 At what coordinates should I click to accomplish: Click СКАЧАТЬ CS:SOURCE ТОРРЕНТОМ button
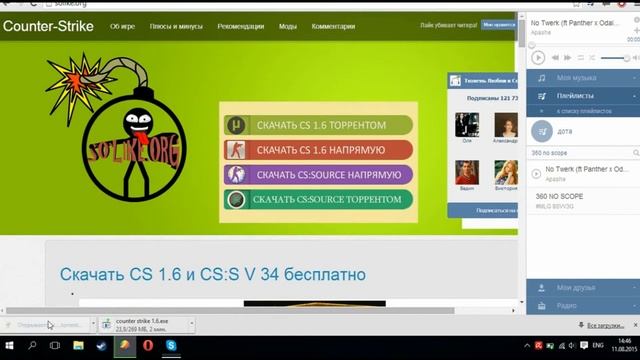[x=318, y=200]
